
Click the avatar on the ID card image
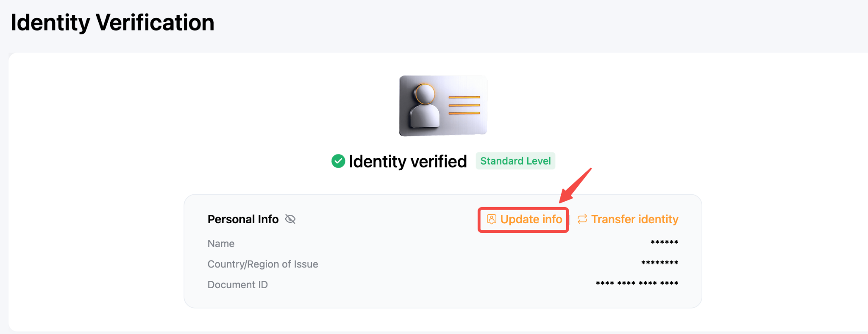424,106
